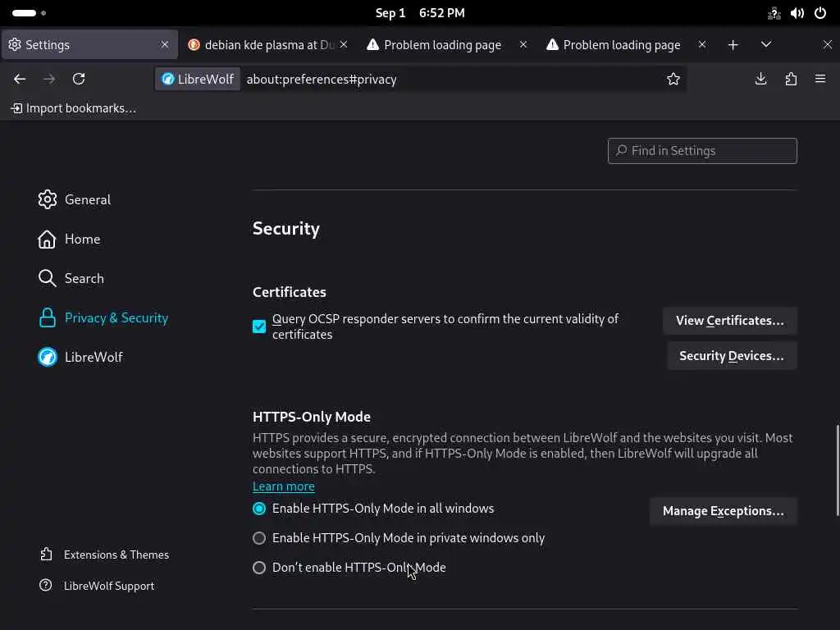Screen dimensions: 840x630
Task: Open the Search settings category
Action: tap(84, 278)
